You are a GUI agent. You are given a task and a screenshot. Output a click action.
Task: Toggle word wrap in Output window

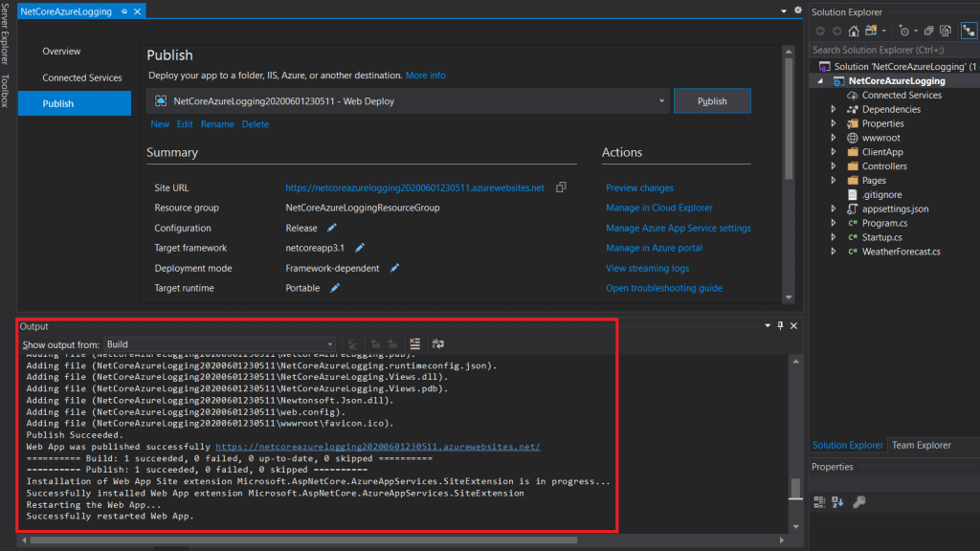click(x=438, y=344)
